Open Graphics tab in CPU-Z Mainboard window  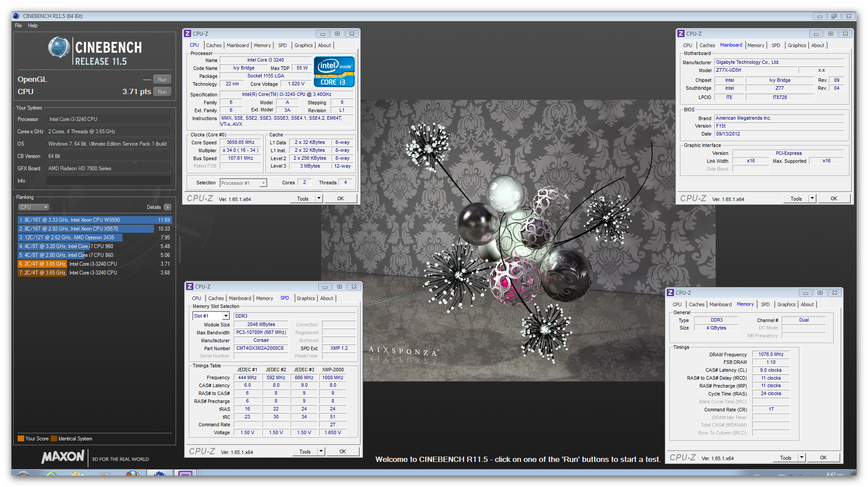[797, 45]
